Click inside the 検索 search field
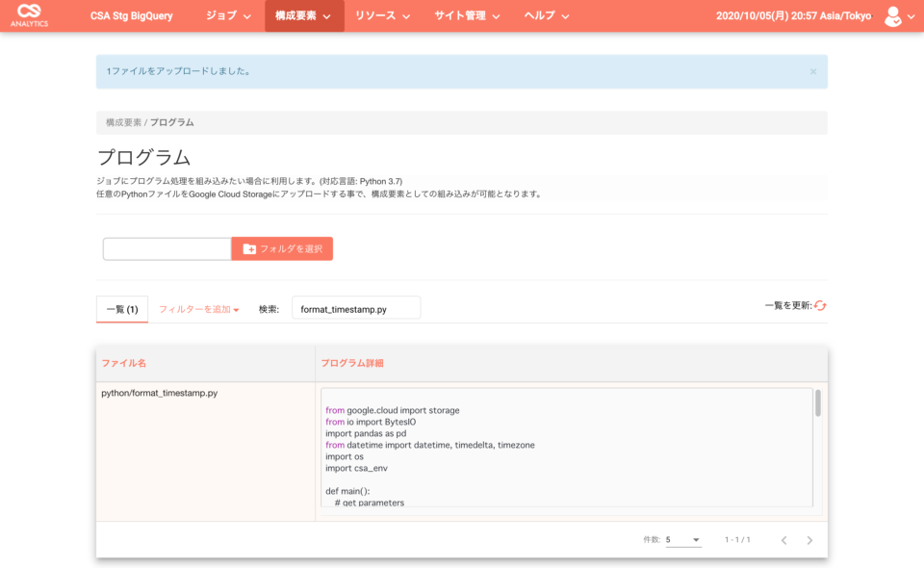The width and height of the screenshot is (924, 568). click(x=358, y=306)
